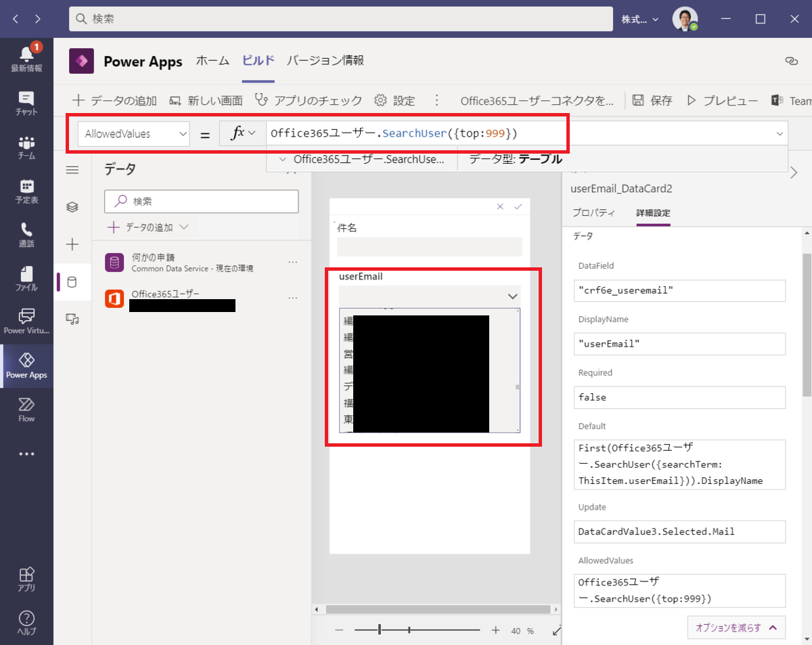Open the Media icon in the rail
The image size is (812, 645).
(72, 319)
